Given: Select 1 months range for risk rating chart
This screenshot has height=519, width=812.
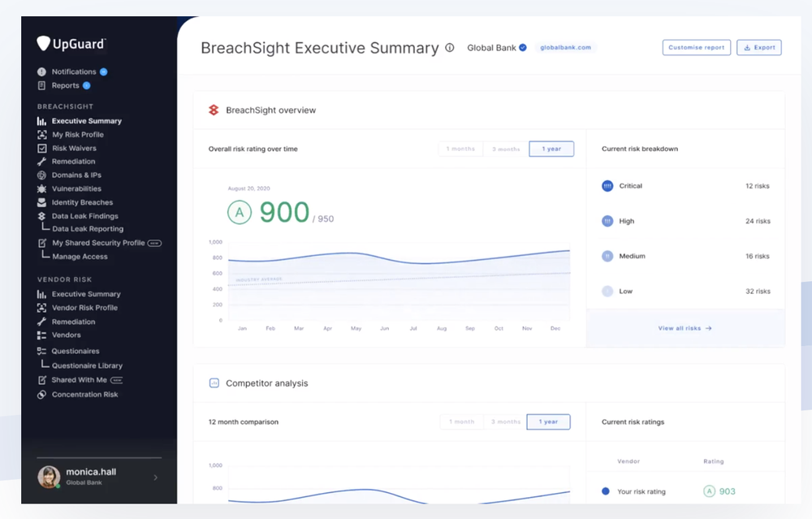Looking at the screenshot, I should [x=460, y=149].
